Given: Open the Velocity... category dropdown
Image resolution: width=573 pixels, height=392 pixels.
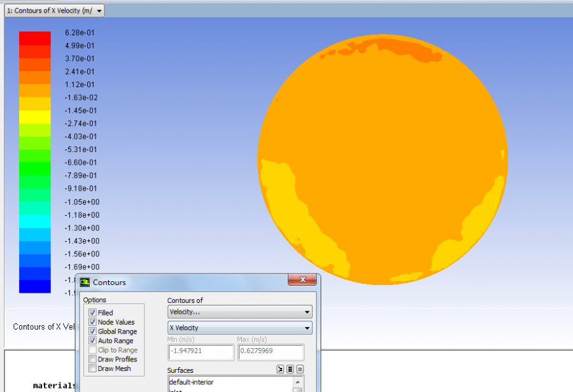Looking at the screenshot, I should pos(240,312).
